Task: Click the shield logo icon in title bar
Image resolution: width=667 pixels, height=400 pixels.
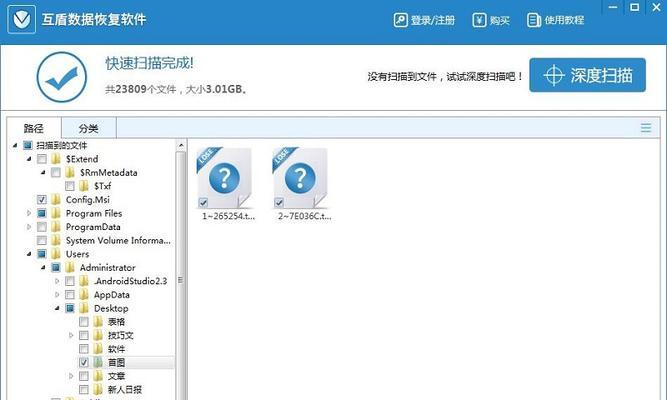Action: (21, 20)
